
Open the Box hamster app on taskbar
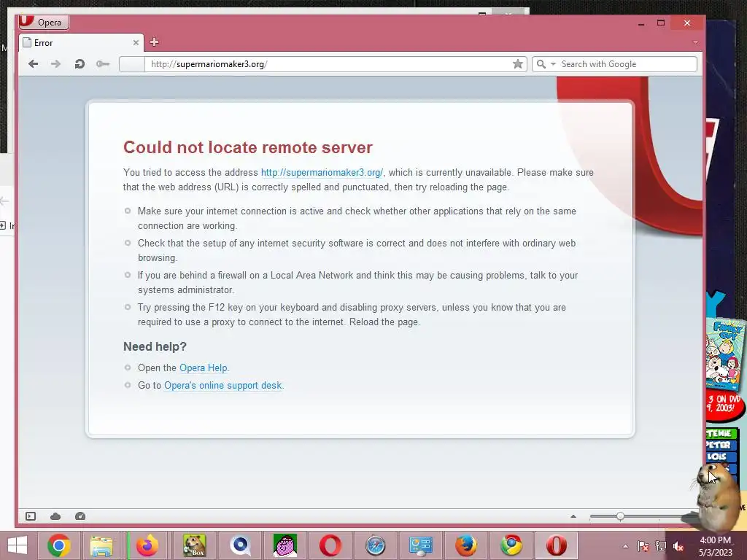[x=194, y=545]
